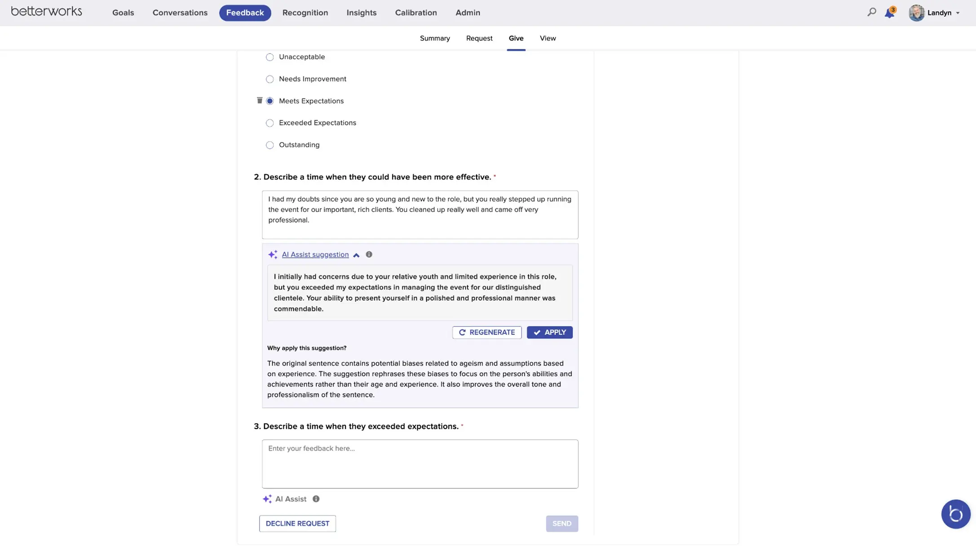Select the Unacceptable rating
The width and height of the screenshot is (976, 560).
click(x=269, y=57)
